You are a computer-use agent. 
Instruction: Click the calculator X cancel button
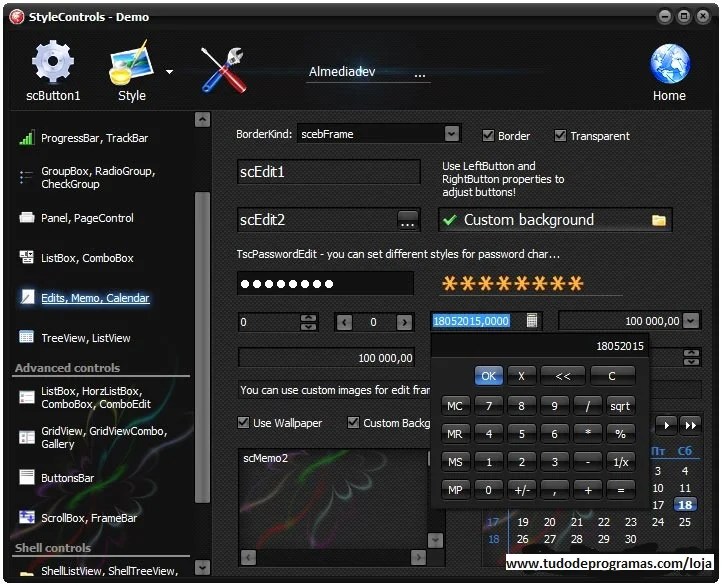(x=521, y=376)
